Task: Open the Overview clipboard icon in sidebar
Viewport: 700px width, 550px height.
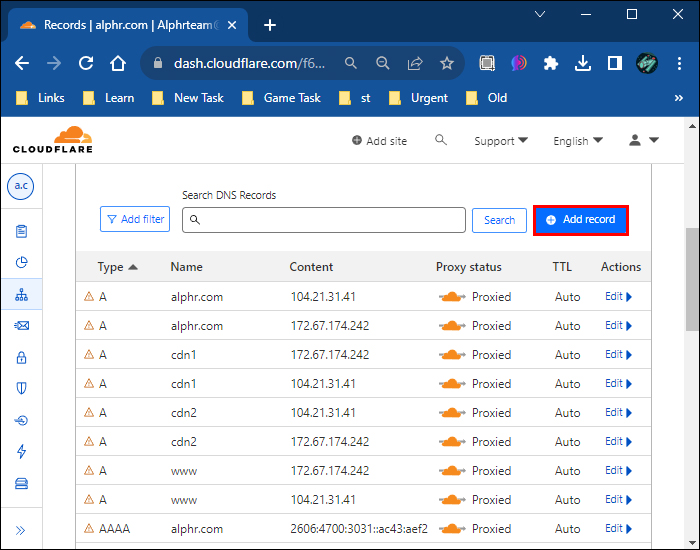Action: [21, 231]
